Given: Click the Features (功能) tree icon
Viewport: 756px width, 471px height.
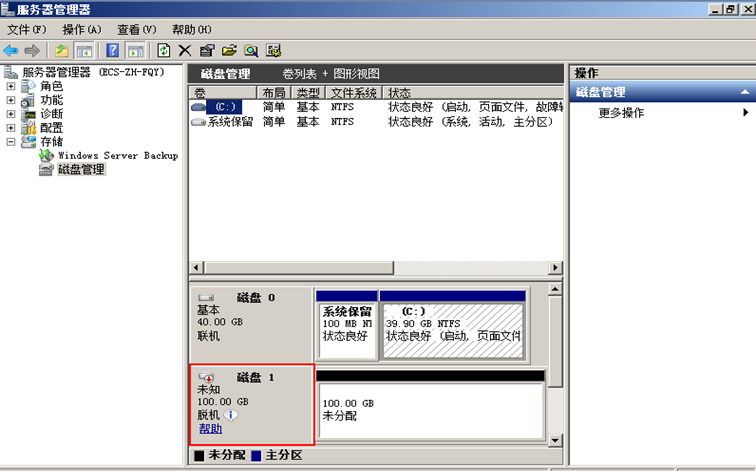Looking at the screenshot, I should point(28,100).
